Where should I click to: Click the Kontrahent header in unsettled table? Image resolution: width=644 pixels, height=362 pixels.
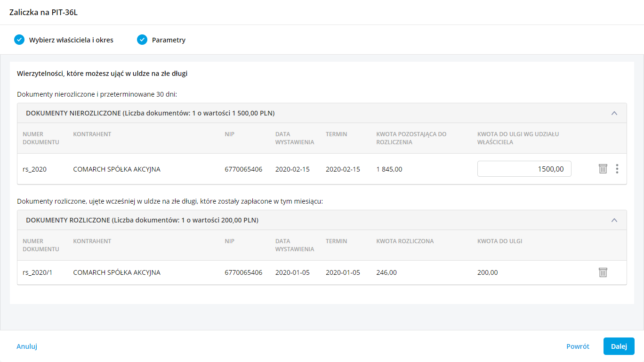pos(92,134)
